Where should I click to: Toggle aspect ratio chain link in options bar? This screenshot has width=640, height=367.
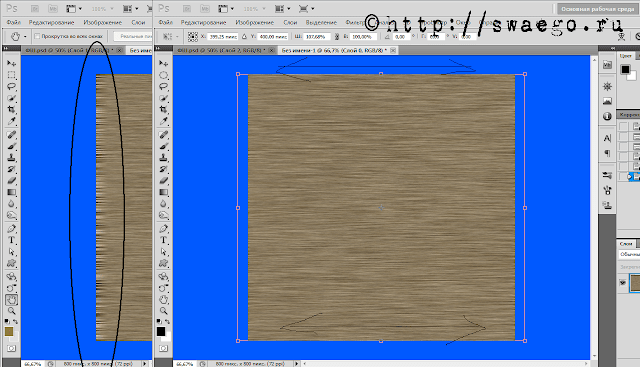[337, 37]
